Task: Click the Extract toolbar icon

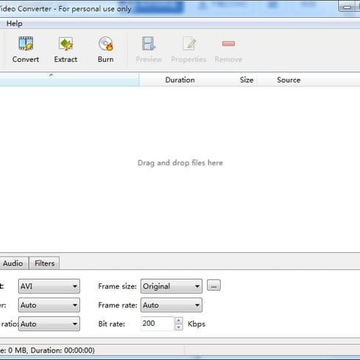Action: click(66, 50)
